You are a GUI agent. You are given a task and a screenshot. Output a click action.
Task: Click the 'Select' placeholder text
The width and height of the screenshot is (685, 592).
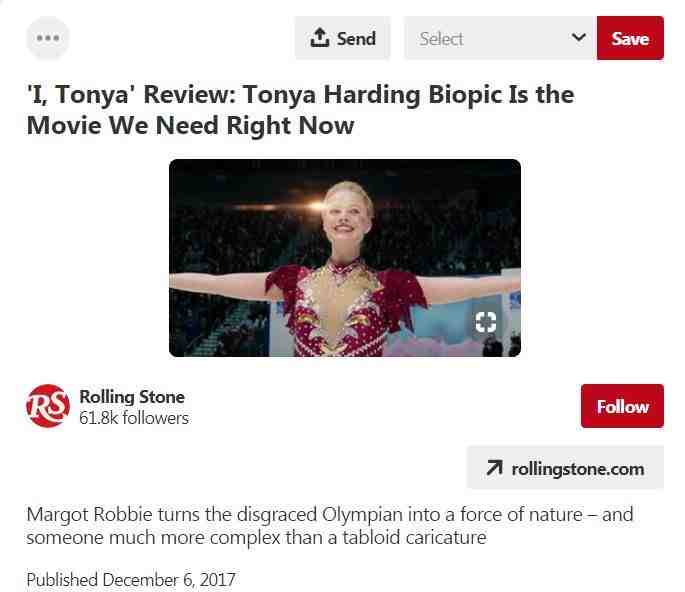coord(441,39)
